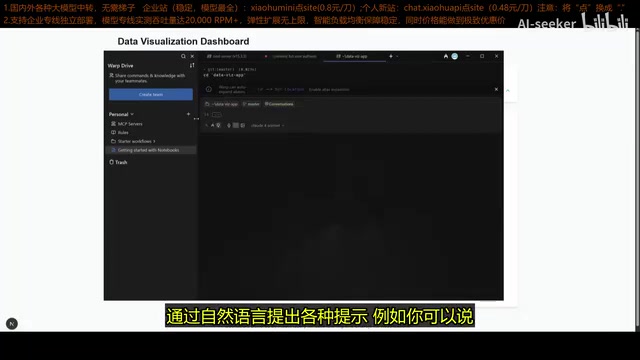Open a new tab with plus icon
Viewport: 640px width, 360px height.
(391, 56)
